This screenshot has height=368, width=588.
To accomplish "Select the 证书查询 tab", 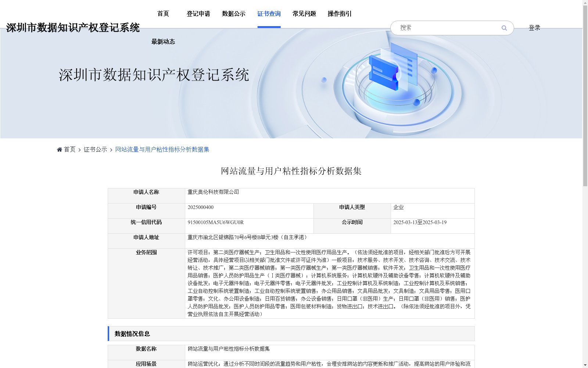I will [269, 14].
